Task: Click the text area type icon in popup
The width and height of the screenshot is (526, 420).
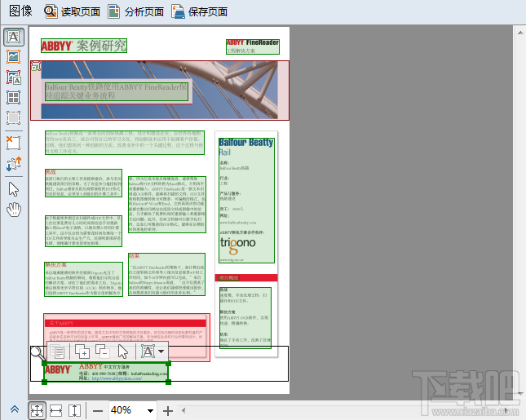Action: coord(148,351)
